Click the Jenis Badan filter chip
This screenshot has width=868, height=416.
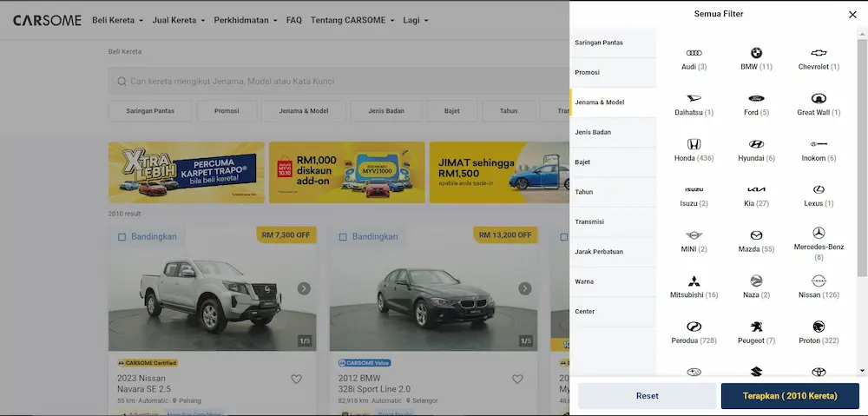click(x=386, y=111)
